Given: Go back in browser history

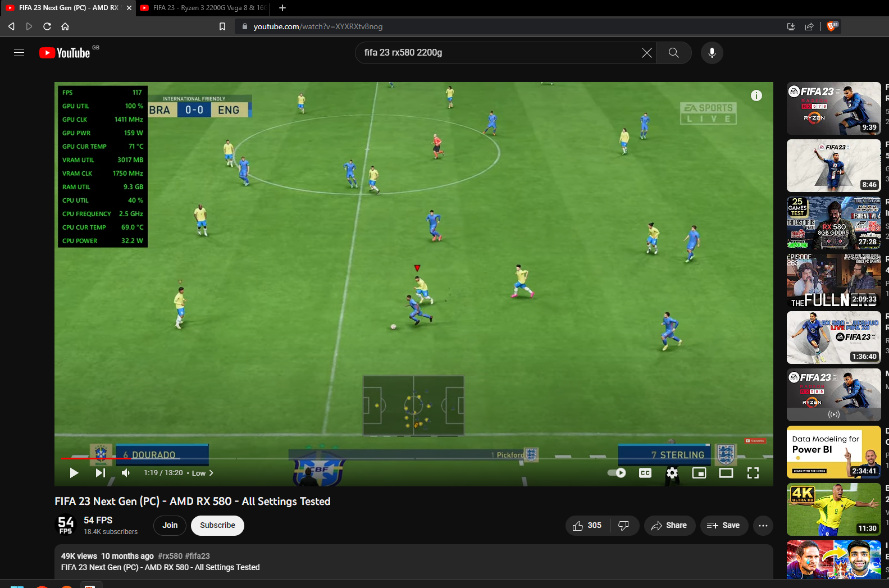Looking at the screenshot, I should [x=11, y=26].
